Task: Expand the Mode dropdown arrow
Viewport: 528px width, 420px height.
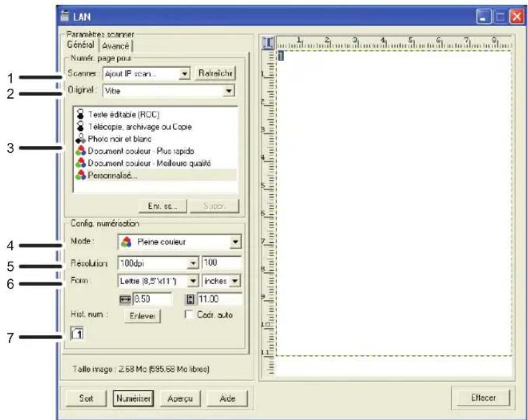Action: tap(235, 242)
